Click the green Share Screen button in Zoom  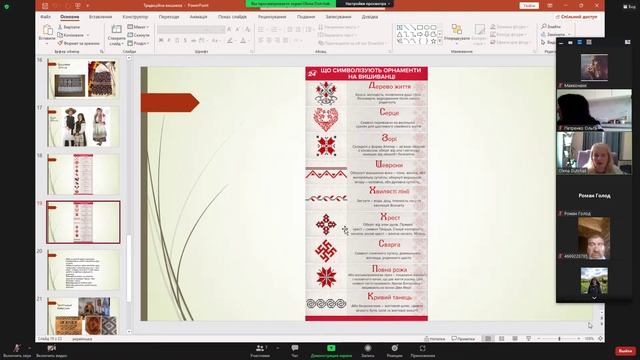(x=331, y=351)
